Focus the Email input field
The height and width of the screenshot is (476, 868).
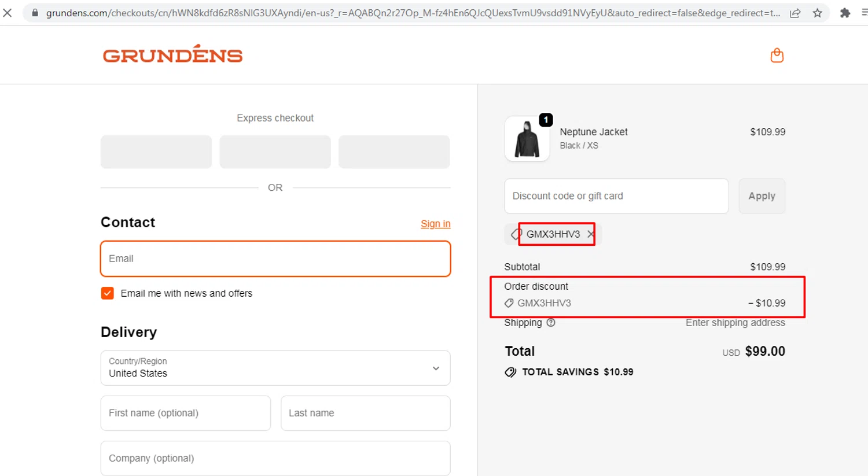275,259
